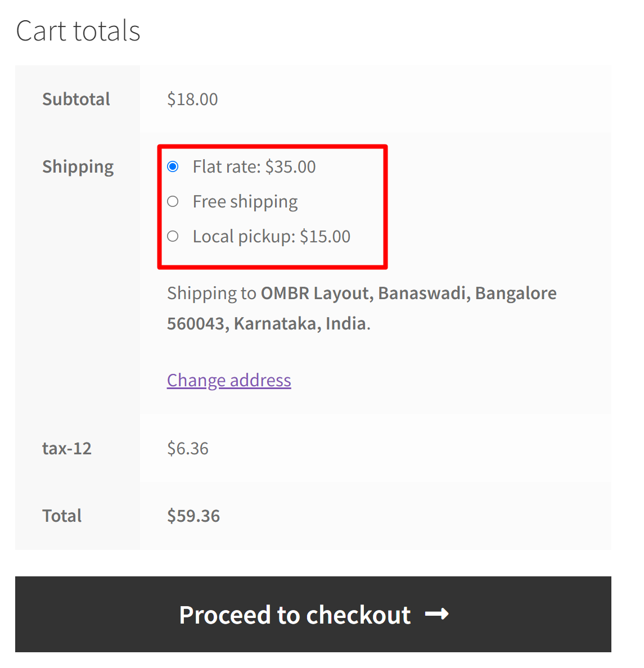Click the "Flat rate: $35.00" label
Viewport: 644px width, 668px height.
(254, 167)
